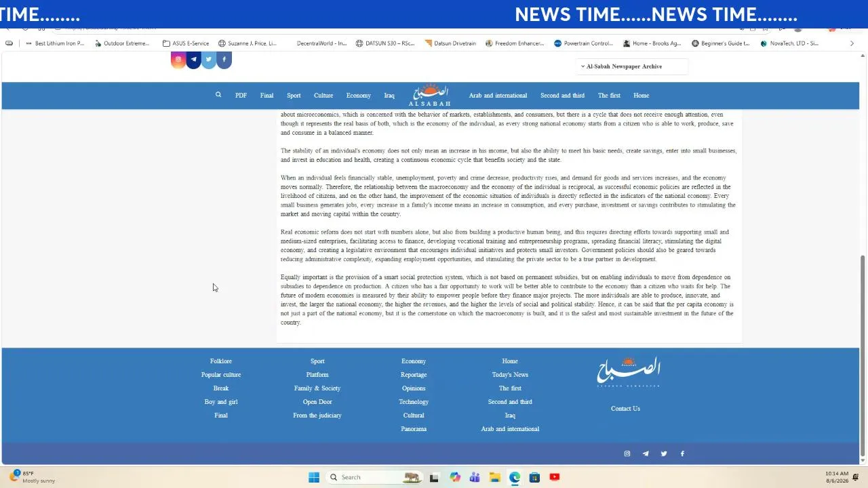Click the Reportage footer link
The image size is (868, 488).
[414, 375]
